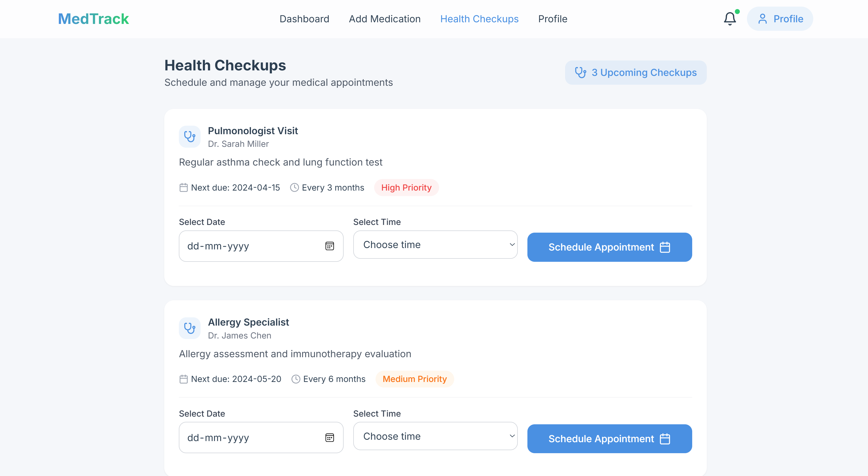868x476 pixels.
Task: Click 'Allergy assessment and immunotherapy evaluation' text
Action: point(295,354)
